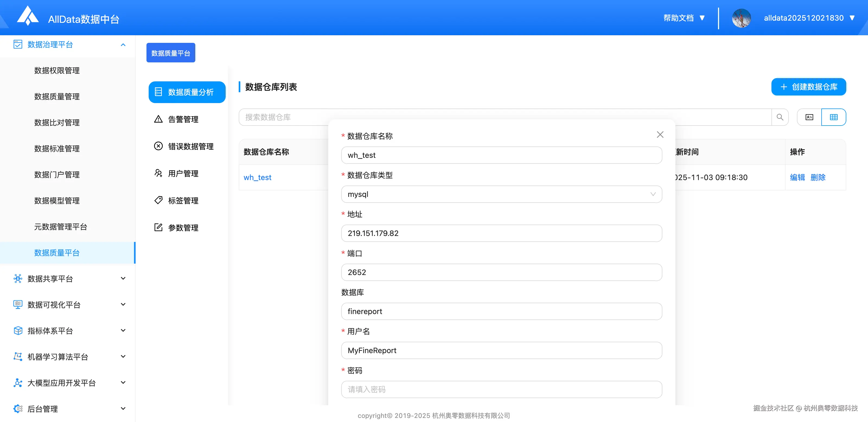The height and width of the screenshot is (422, 868).
Task: Expand the 数据共享平台 menu section
Action: (123, 279)
